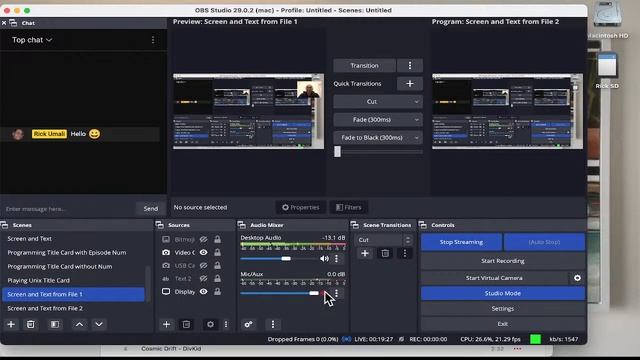The image size is (640, 360).
Task: Toggle Studio Mode button
Action: 503,293
